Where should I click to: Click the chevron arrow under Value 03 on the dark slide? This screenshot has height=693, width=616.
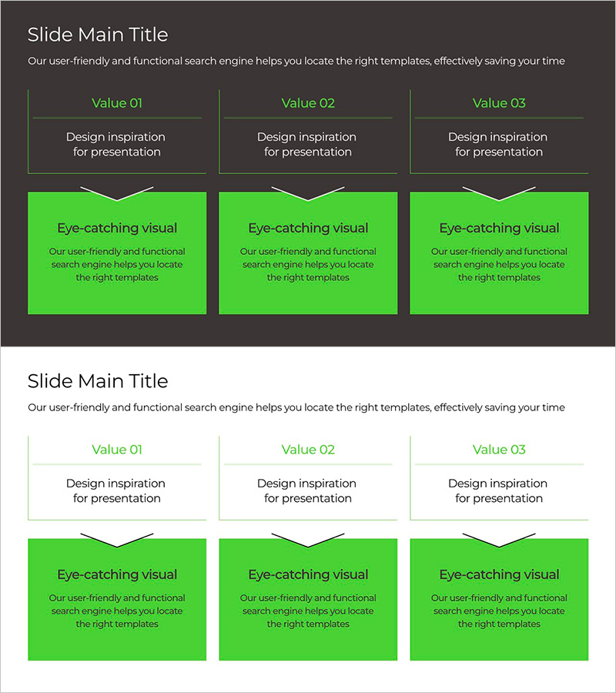tap(499, 194)
